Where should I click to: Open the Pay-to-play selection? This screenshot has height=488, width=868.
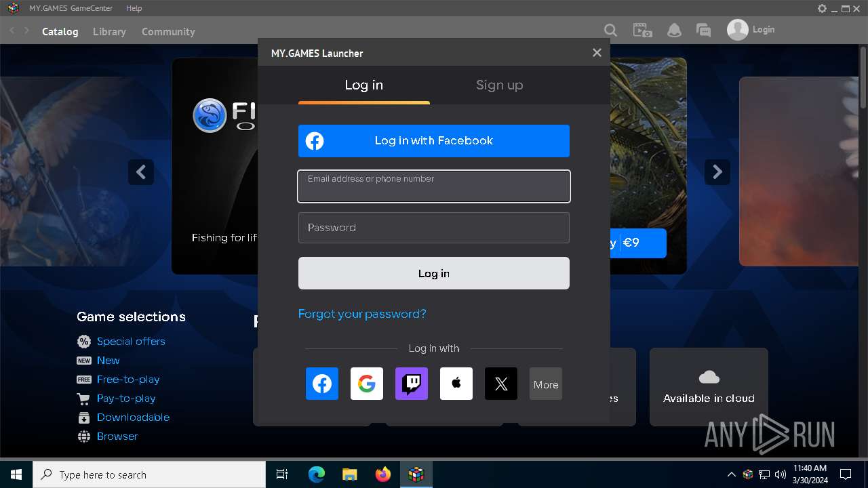(x=126, y=399)
